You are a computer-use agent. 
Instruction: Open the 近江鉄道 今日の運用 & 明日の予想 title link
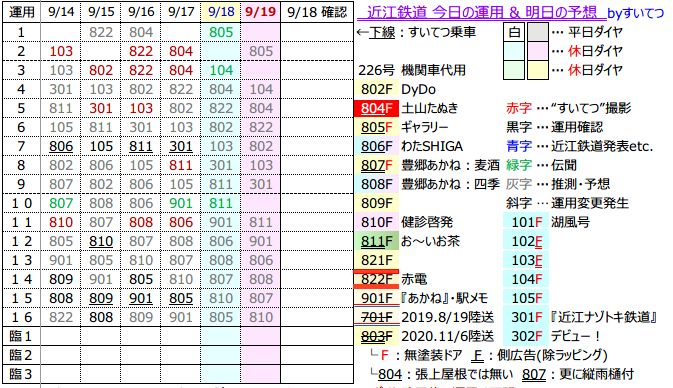click(x=482, y=12)
